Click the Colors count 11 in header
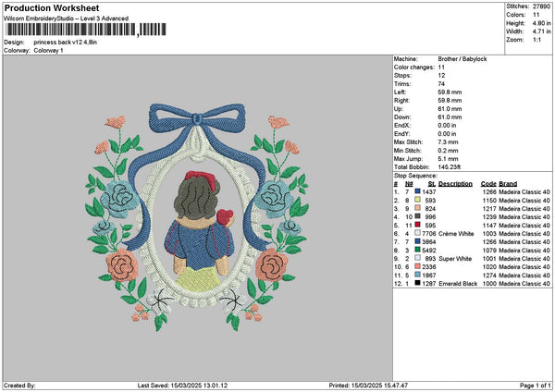This screenshot has width=555, height=392. 536,15
